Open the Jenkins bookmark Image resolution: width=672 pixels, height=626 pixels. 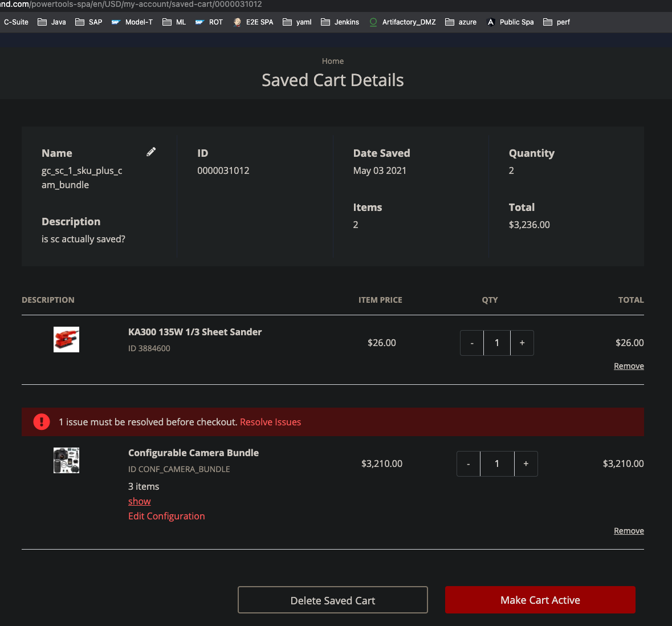coord(340,22)
